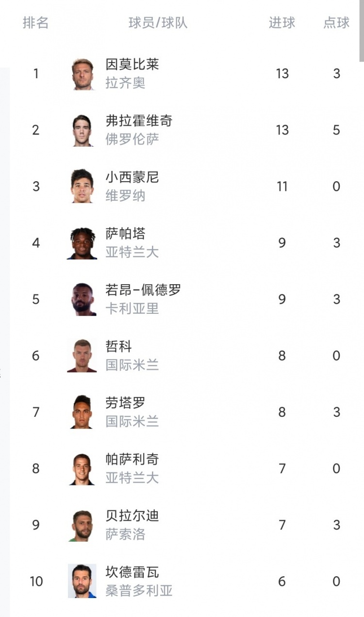Open team link 佛罗伦萨
The image size is (364, 617).
pyautogui.click(x=132, y=139)
